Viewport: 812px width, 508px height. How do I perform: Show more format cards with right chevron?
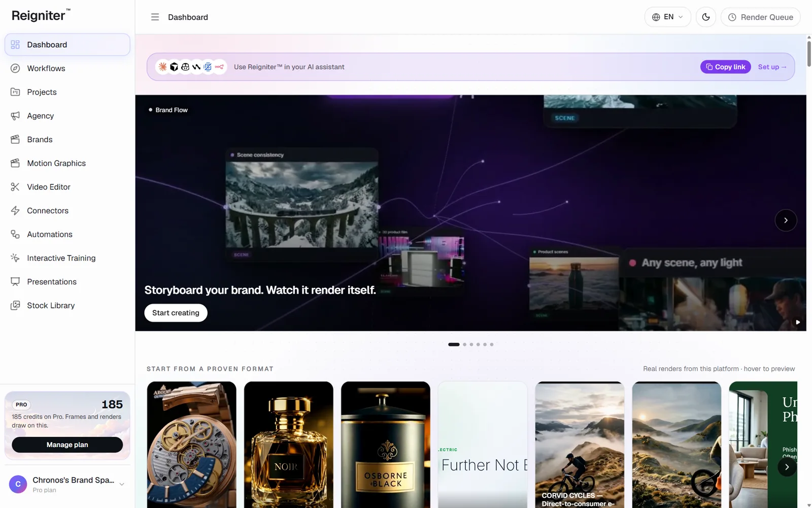pyautogui.click(x=787, y=467)
